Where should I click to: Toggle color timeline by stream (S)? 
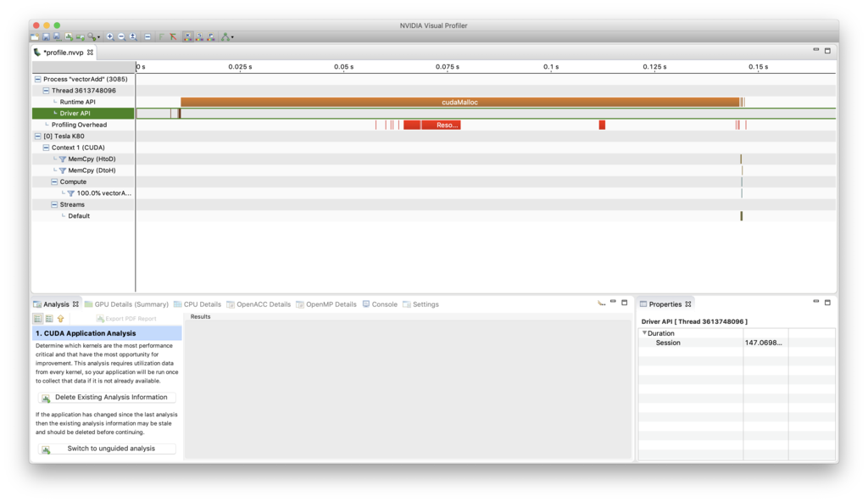click(x=199, y=37)
